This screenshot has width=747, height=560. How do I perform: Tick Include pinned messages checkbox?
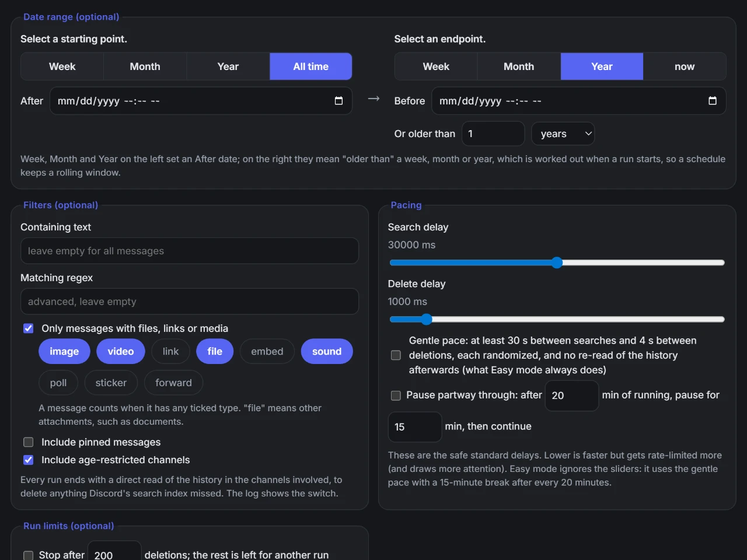pyautogui.click(x=28, y=442)
